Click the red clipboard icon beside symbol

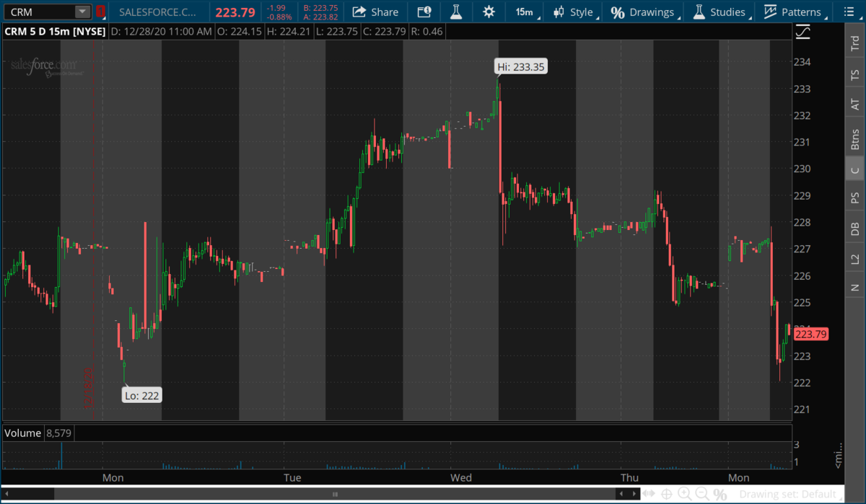100,12
